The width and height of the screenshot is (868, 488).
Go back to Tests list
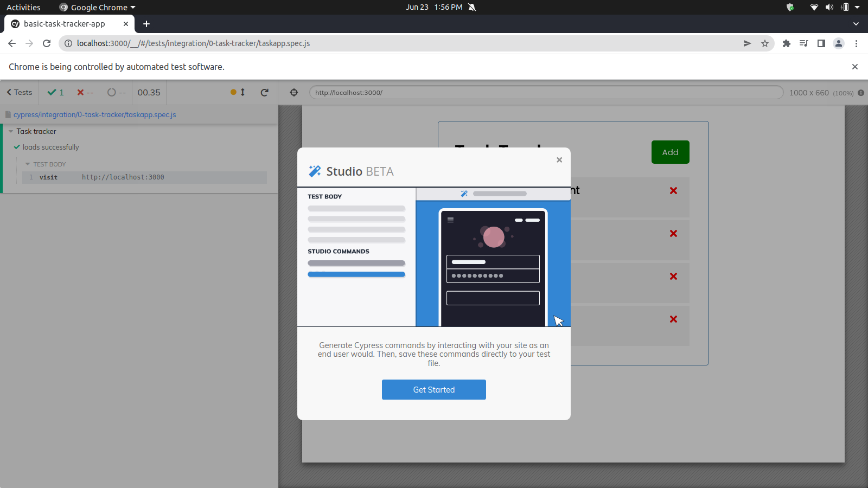point(20,92)
